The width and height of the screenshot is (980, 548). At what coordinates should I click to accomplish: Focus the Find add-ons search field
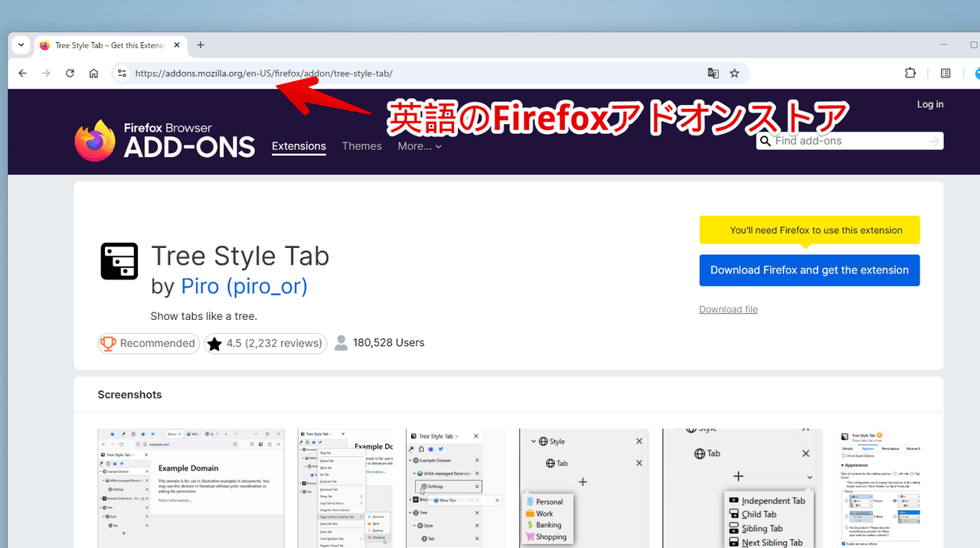(x=850, y=141)
